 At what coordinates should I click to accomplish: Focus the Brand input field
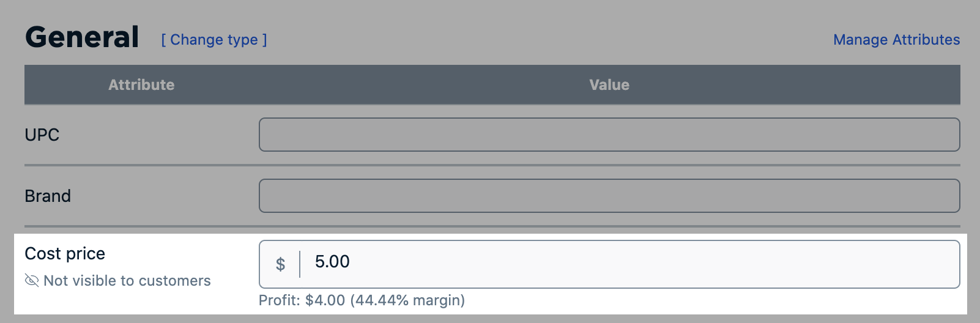(609, 196)
